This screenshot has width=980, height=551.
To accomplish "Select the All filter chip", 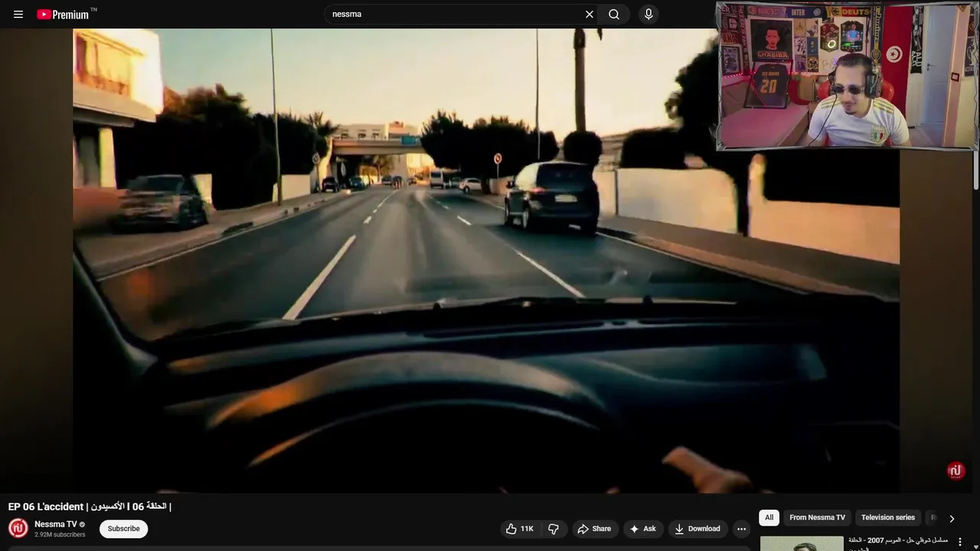I will [769, 517].
